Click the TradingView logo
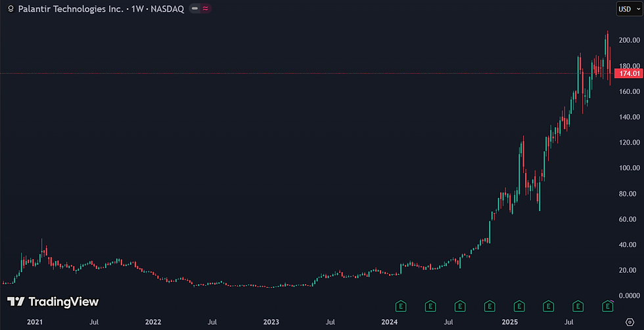Screen dimensions: 644x330 (53, 302)
